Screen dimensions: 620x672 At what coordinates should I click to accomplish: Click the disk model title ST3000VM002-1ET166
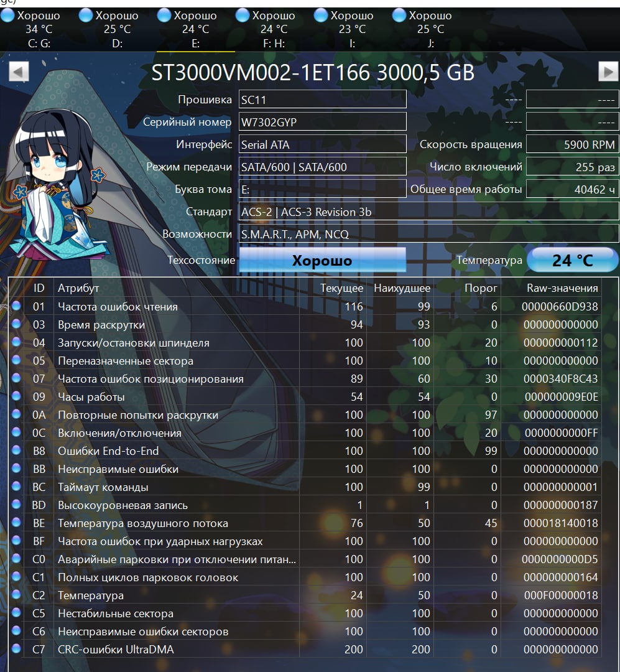point(261,72)
